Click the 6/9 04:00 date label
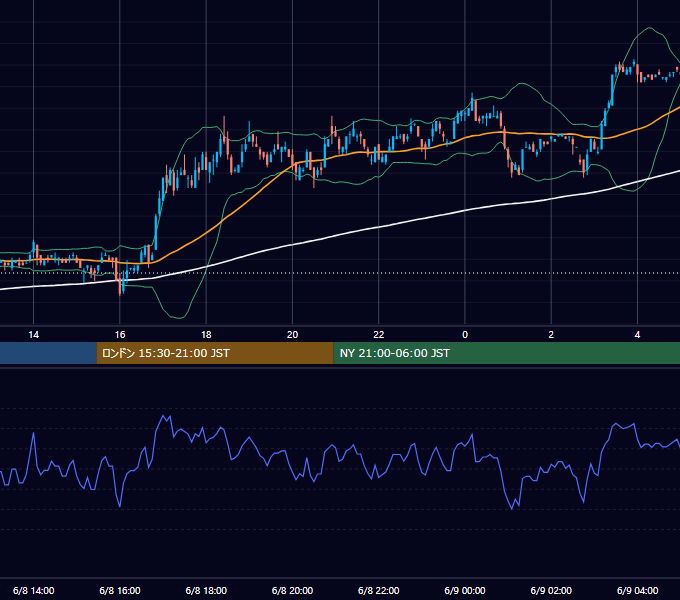The image size is (680, 600). click(x=638, y=590)
